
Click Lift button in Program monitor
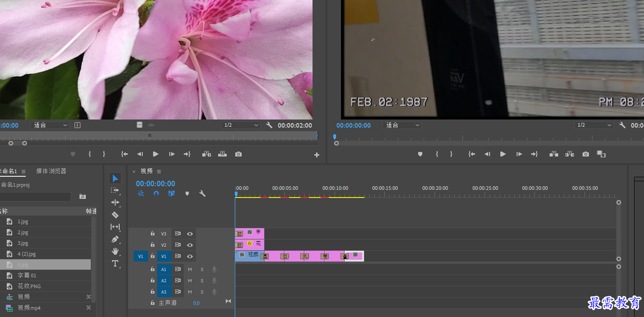pyautogui.click(x=554, y=154)
